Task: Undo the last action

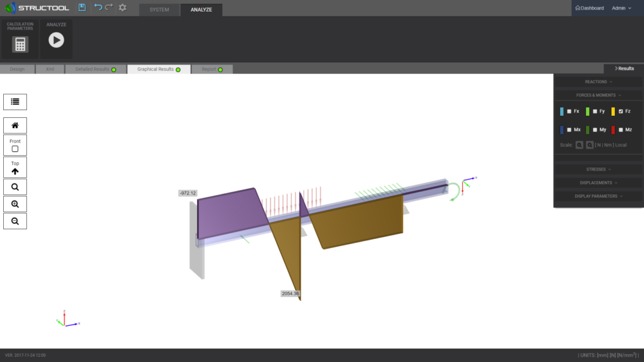Action: click(98, 7)
